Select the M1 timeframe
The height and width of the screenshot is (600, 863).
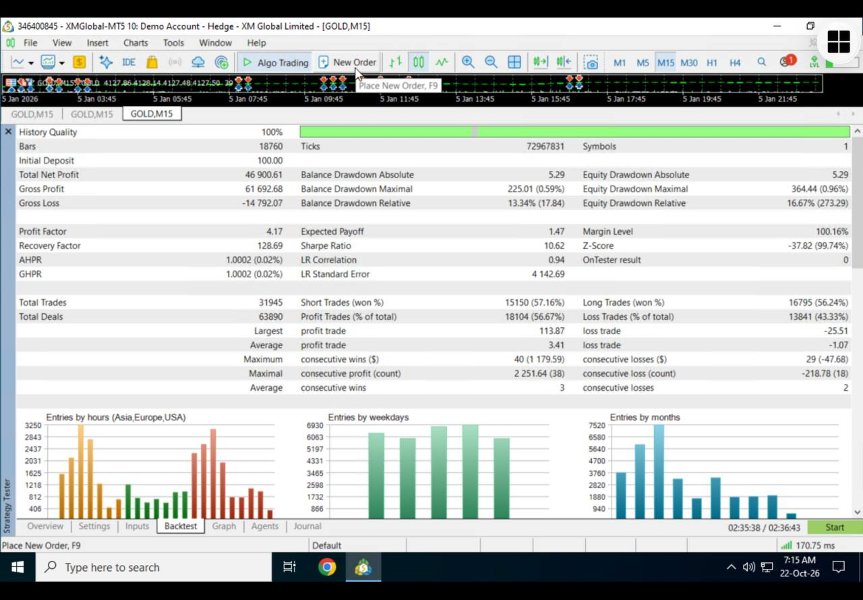coord(620,63)
